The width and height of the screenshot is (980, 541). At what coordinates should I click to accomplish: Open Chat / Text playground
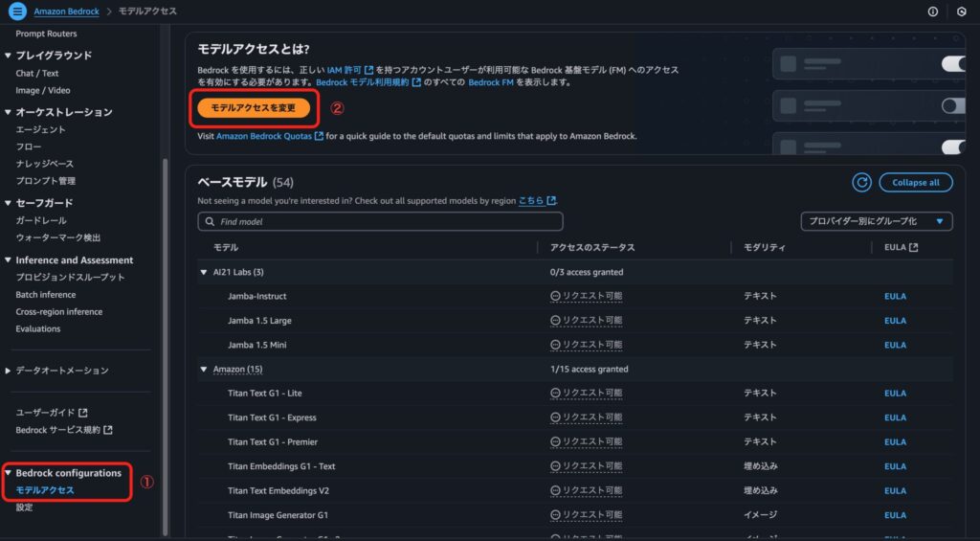[37, 73]
